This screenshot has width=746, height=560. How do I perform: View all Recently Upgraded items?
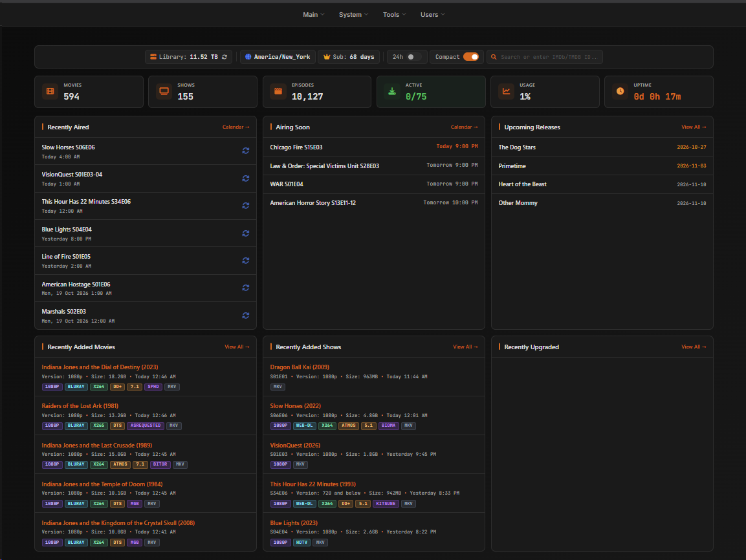(694, 347)
